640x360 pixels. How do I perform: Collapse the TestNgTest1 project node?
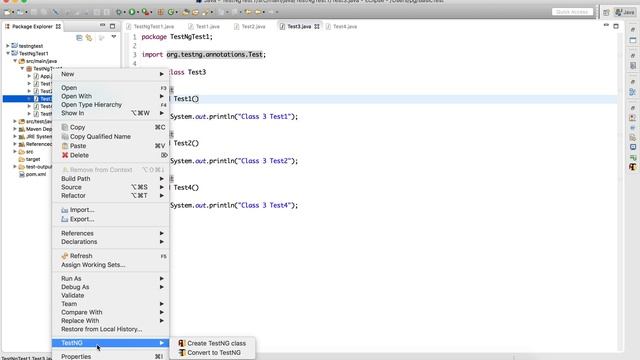(8, 53)
